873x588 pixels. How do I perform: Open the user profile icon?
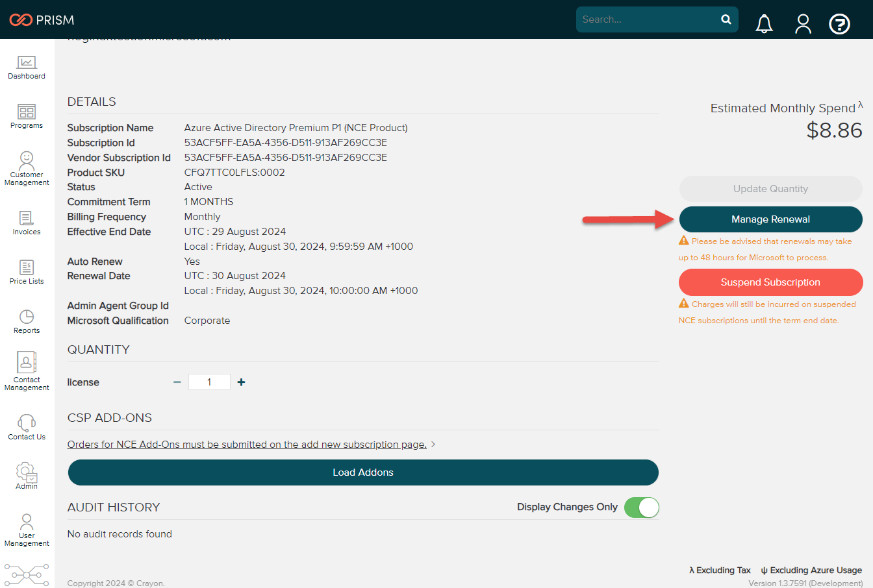[x=803, y=24]
